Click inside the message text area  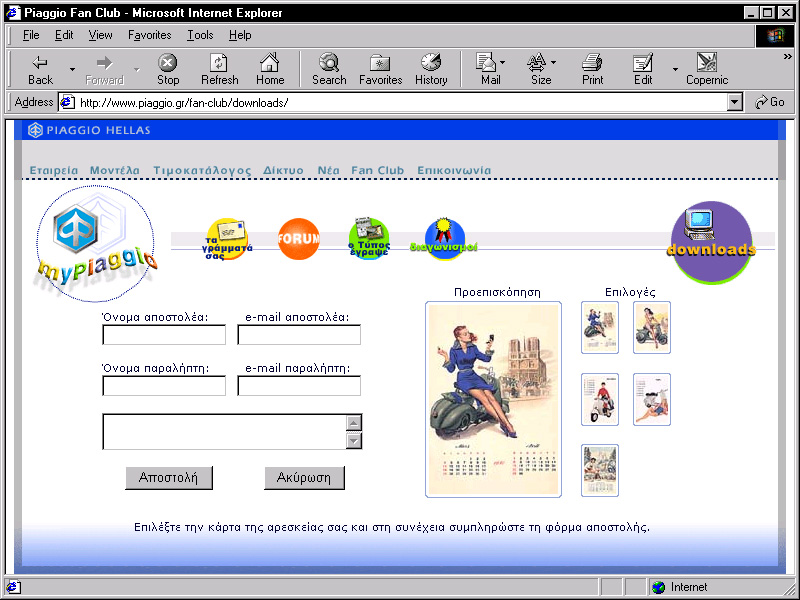click(x=224, y=432)
